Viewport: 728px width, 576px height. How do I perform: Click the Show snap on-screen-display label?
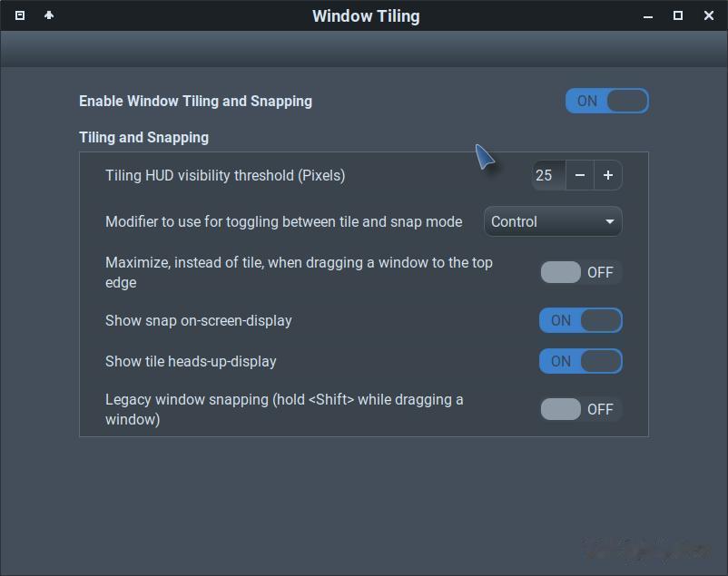click(198, 321)
